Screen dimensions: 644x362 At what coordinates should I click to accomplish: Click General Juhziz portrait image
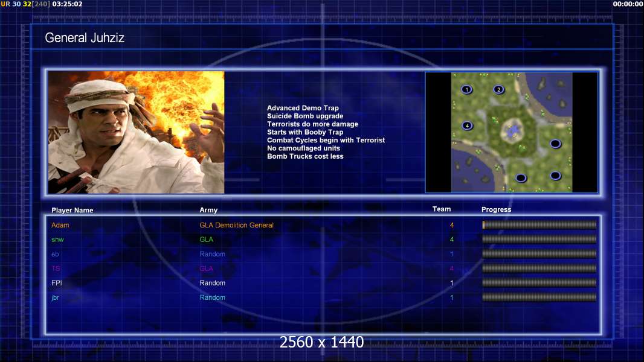click(x=137, y=132)
